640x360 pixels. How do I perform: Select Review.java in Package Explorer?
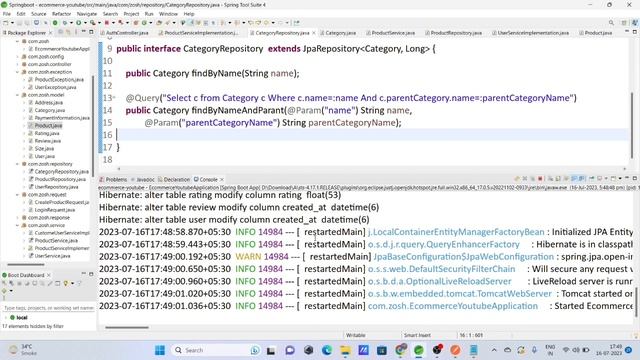47,141
